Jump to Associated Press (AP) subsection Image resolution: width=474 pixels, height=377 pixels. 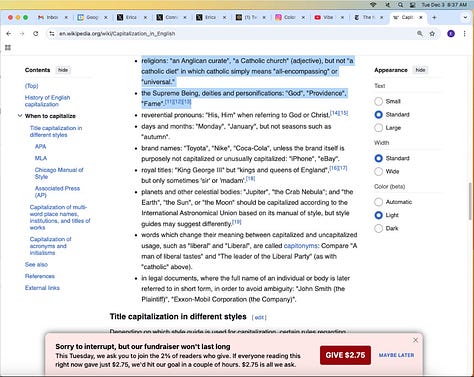[x=57, y=192]
